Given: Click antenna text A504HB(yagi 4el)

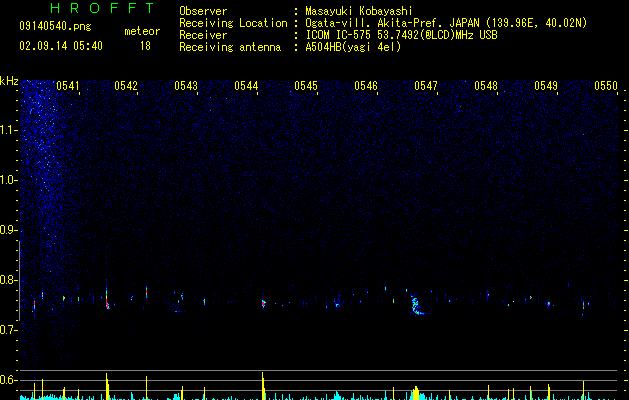Looking at the screenshot, I should tap(353, 47).
